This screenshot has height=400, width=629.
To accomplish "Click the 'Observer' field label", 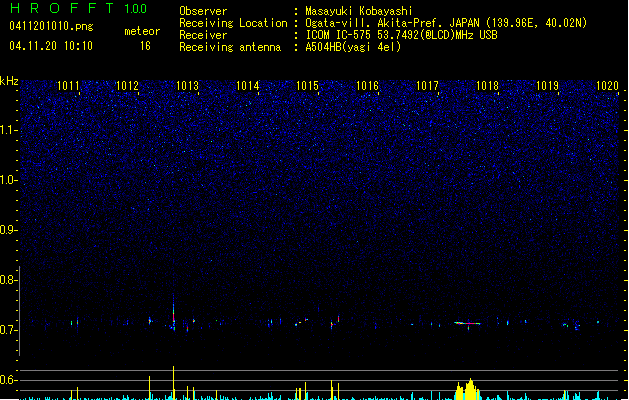I will pyautogui.click(x=203, y=11).
